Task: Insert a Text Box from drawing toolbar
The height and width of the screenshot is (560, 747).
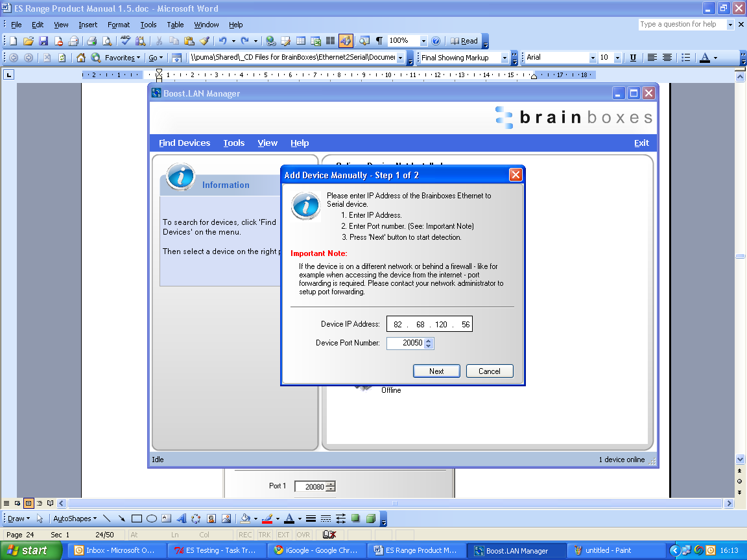Action: tap(166, 519)
